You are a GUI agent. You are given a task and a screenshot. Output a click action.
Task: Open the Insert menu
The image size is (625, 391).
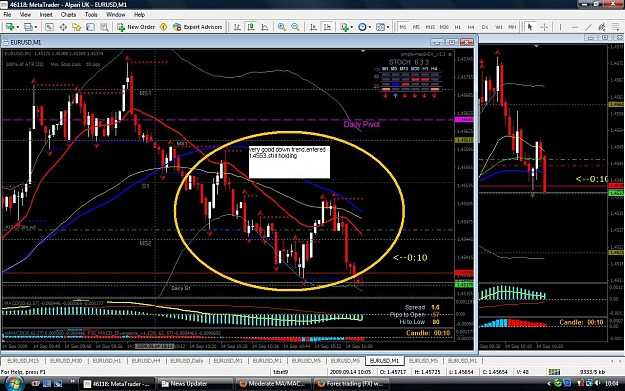(46, 14)
